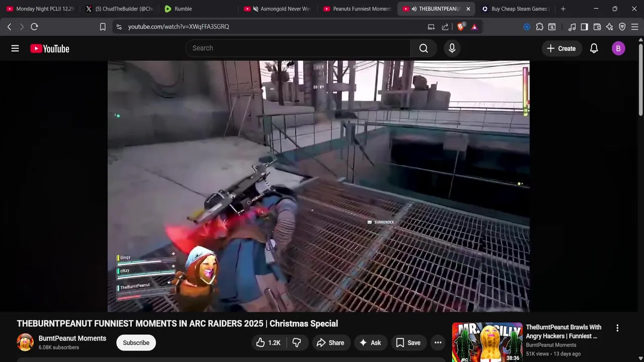Open the notifications bell
Viewport: 644px width, 362px height.
594,48
